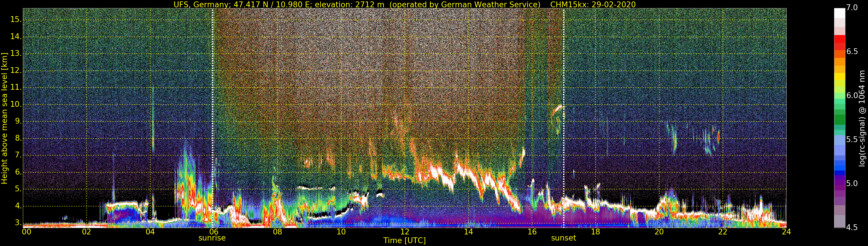Click the '13.' height axis tick label
Image resolution: width=868 pixels, height=246 pixels.
pyautogui.click(x=16, y=54)
